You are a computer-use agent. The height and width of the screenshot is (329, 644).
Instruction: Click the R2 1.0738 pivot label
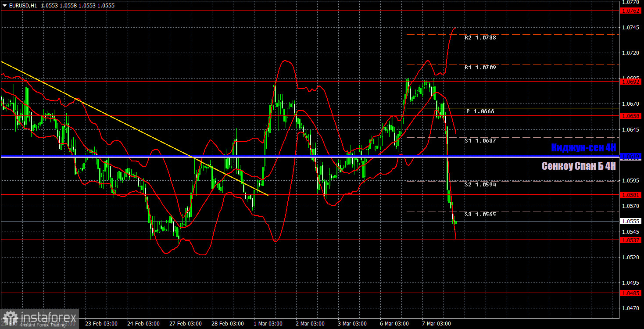(480, 38)
